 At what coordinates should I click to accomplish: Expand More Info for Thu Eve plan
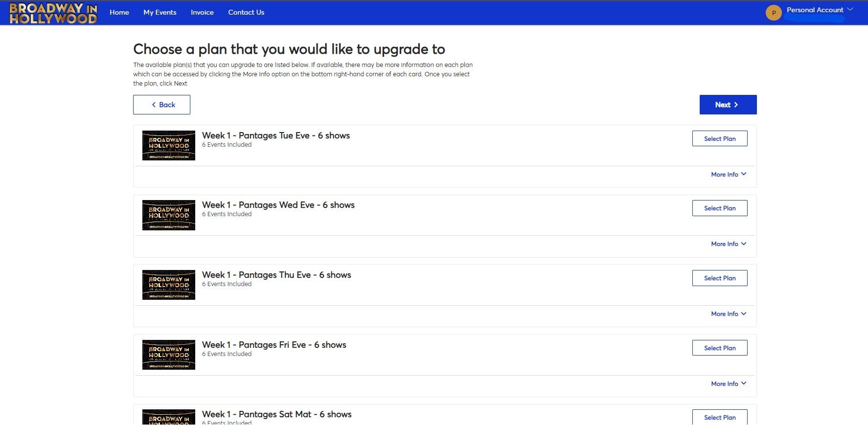729,313
